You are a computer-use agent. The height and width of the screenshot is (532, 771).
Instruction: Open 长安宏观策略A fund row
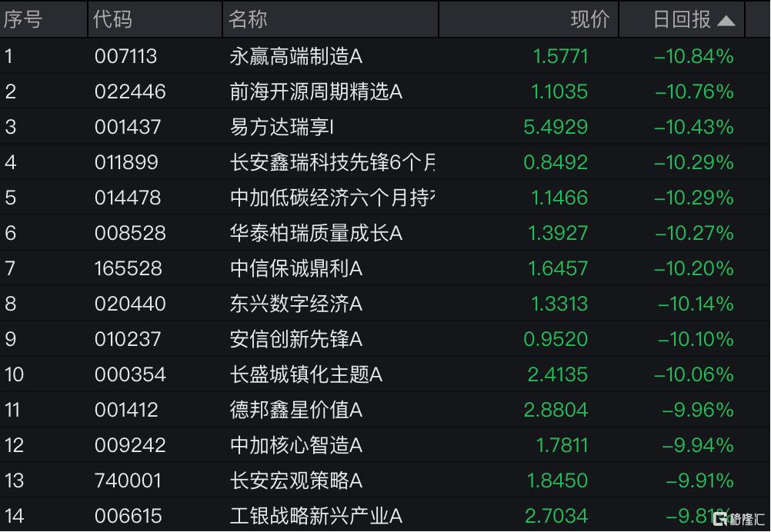pos(385,480)
